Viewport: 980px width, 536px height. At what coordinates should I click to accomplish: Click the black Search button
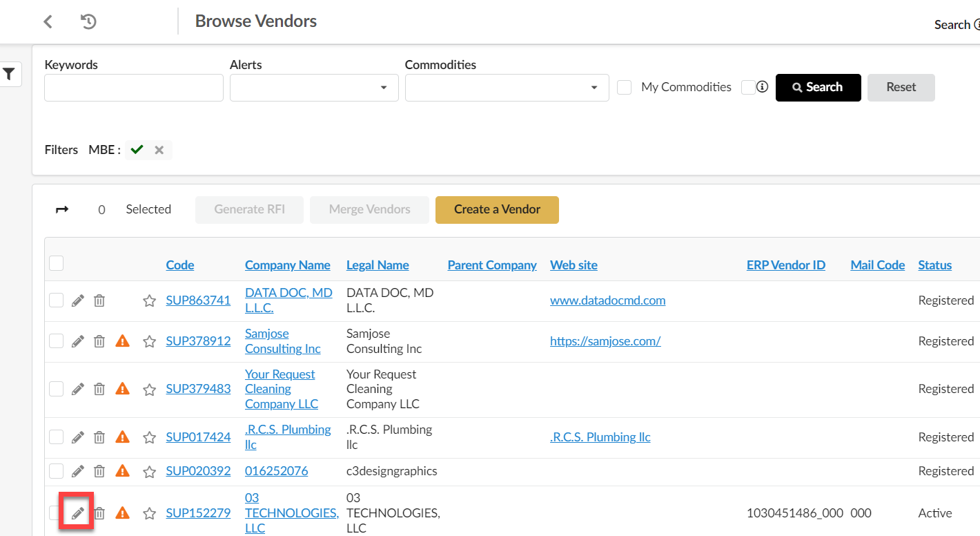point(819,88)
